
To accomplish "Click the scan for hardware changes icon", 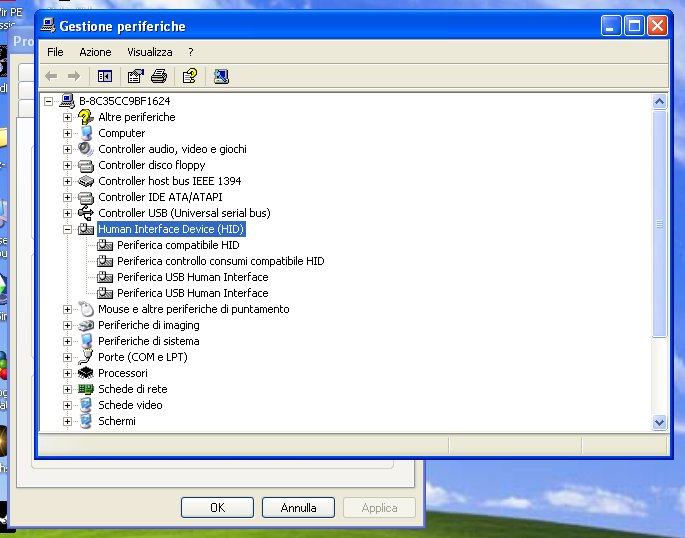I will pos(221,76).
